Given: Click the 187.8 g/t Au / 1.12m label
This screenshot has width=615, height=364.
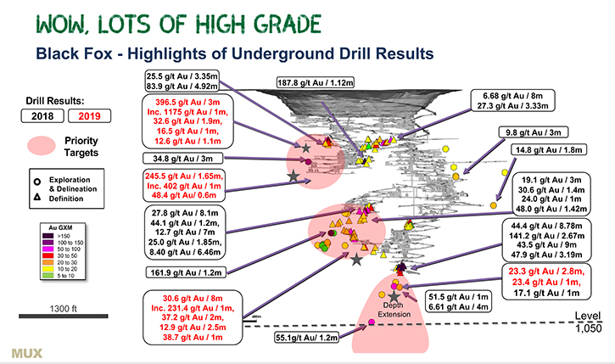Looking at the screenshot, I should coord(316,83).
